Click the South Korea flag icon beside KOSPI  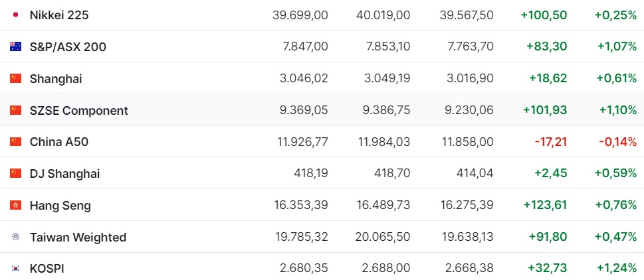[15, 269]
